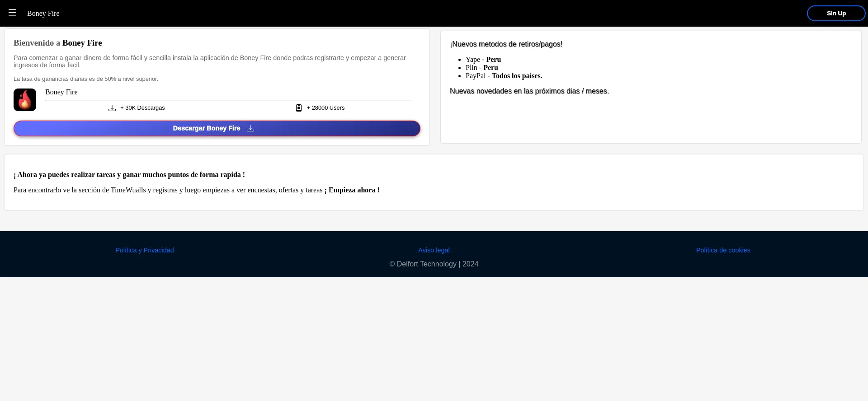Viewport: 868px width, 401px height.
Task: Open the Política y Privacidad link
Action: [x=145, y=250]
